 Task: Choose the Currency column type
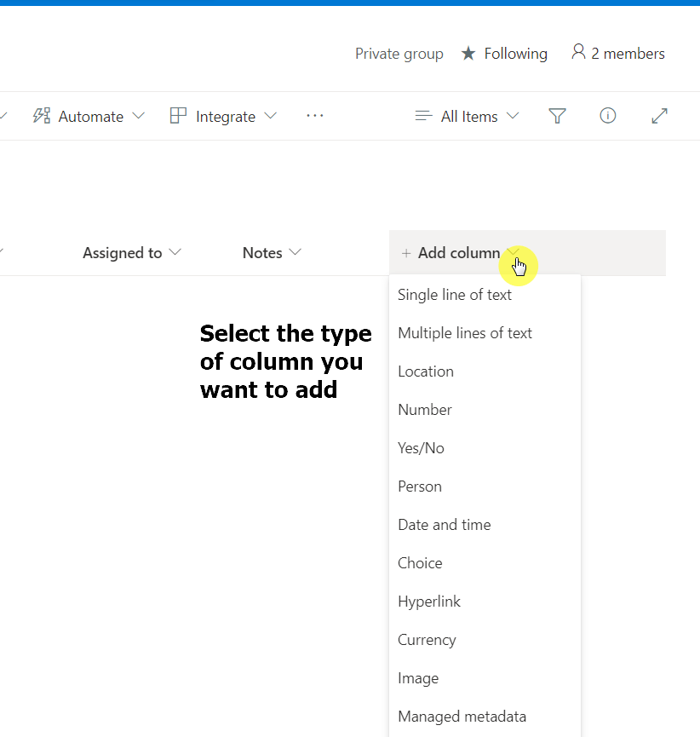click(x=485, y=640)
